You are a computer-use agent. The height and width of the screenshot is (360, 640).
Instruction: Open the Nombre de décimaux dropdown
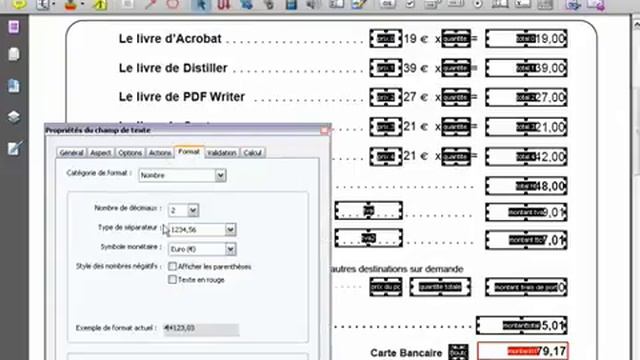[x=183, y=211]
